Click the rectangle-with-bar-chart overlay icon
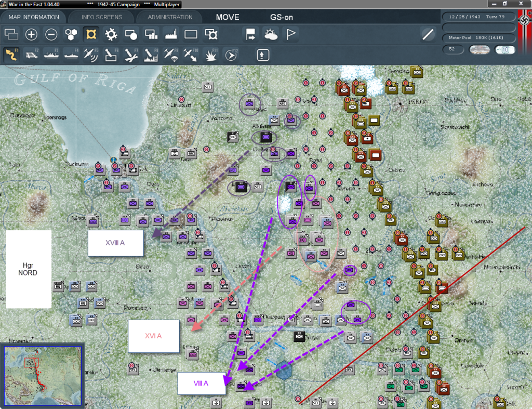Screen dimensions: 532x409 [x=151, y=34]
